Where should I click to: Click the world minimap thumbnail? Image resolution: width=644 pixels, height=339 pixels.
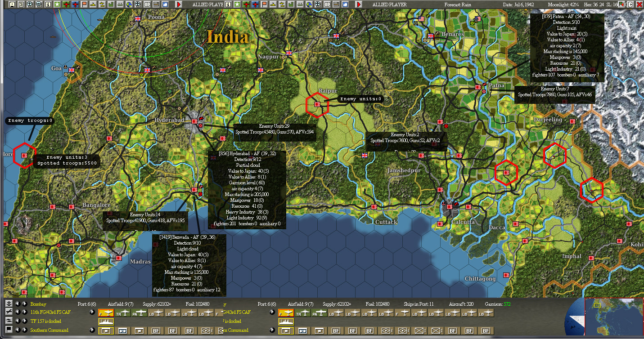pyautogui.click(x=614, y=317)
